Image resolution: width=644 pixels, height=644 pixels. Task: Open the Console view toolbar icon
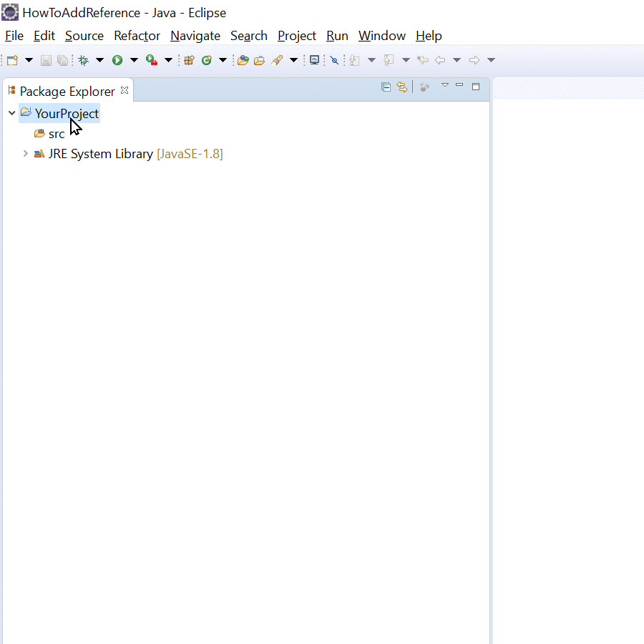(x=314, y=60)
